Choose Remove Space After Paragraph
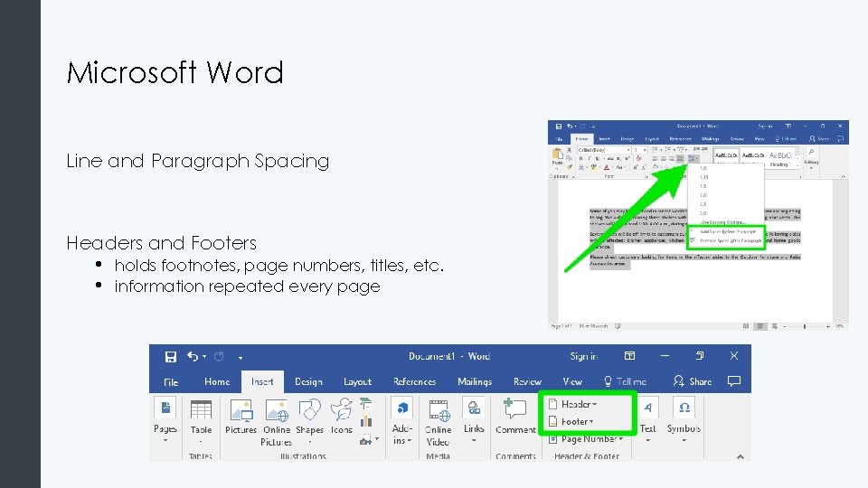Image resolution: width=868 pixels, height=488 pixels. pyautogui.click(x=731, y=240)
